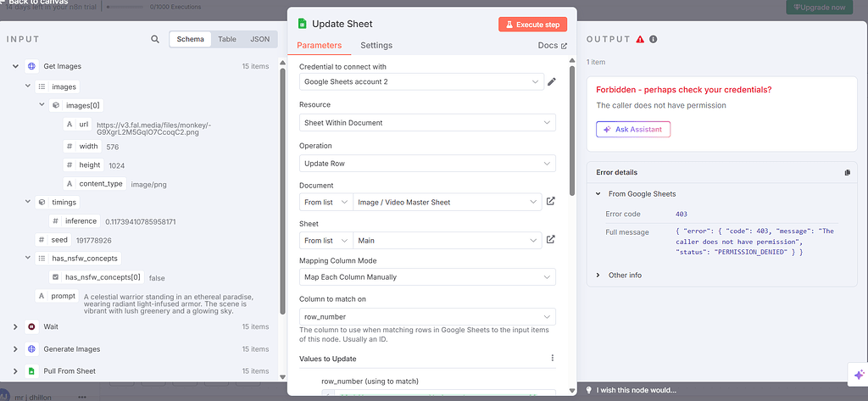Click the info icon next to Output
This screenshot has height=401, width=868.
[x=654, y=39]
